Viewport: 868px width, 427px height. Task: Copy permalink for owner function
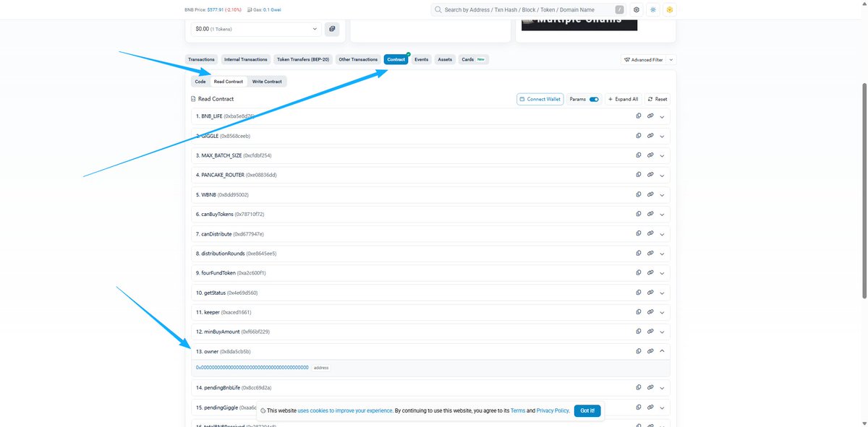pyautogui.click(x=650, y=351)
